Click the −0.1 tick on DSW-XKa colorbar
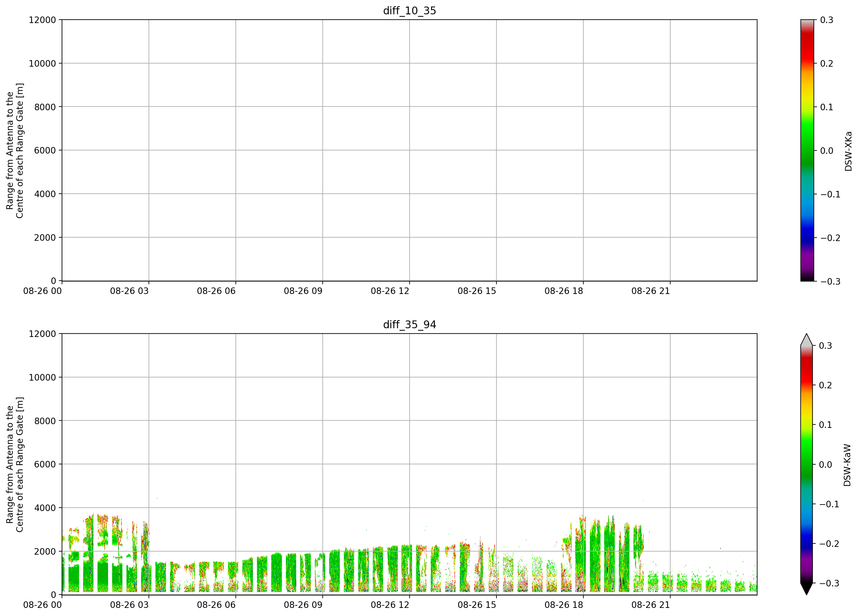Screen dimensions: 859x616 [830, 194]
